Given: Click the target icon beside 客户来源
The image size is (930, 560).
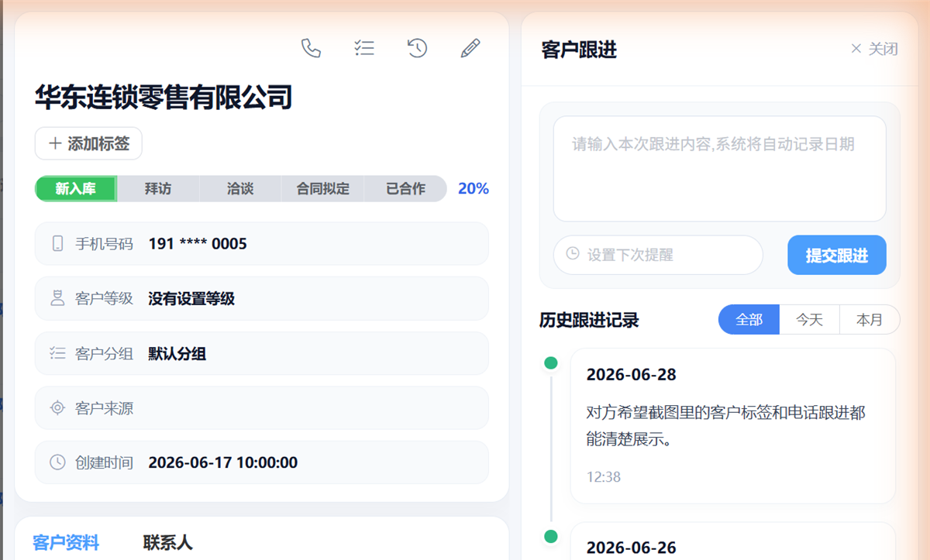Looking at the screenshot, I should [57, 407].
